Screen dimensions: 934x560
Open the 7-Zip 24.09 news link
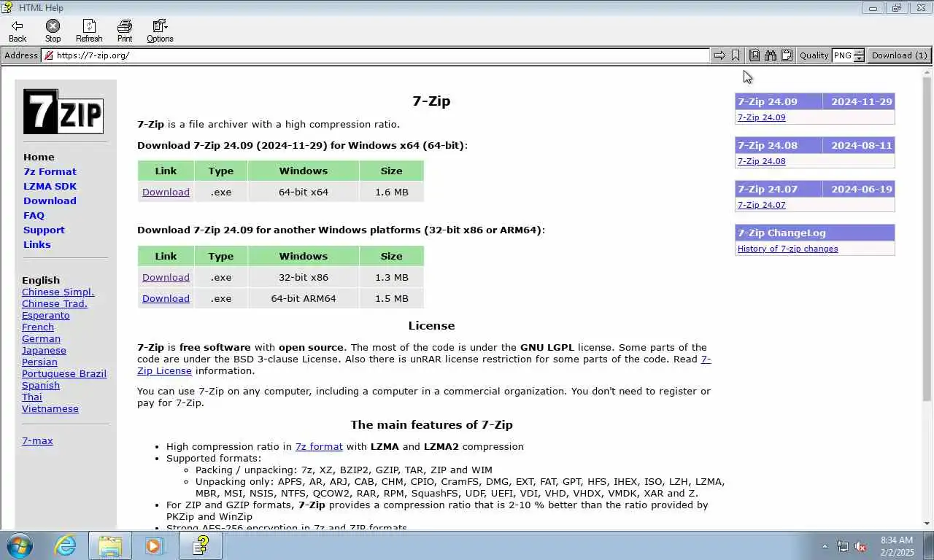[761, 117]
